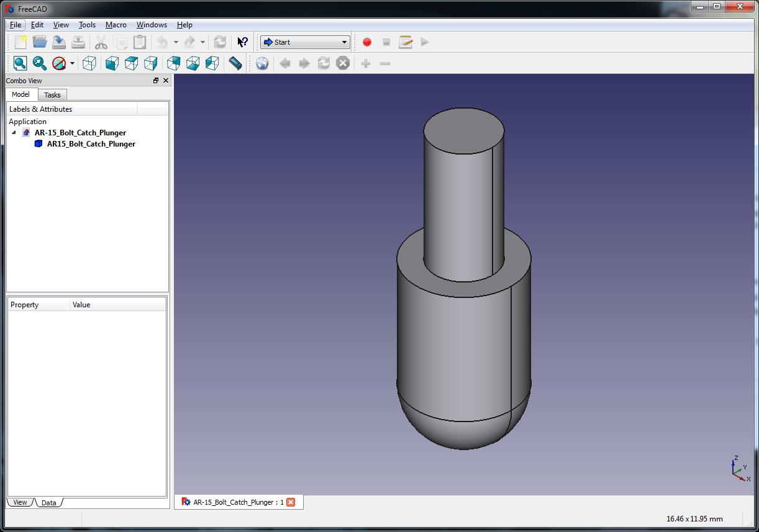Set Right view cube icon
The image size is (759, 532).
[x=151, y=63]
